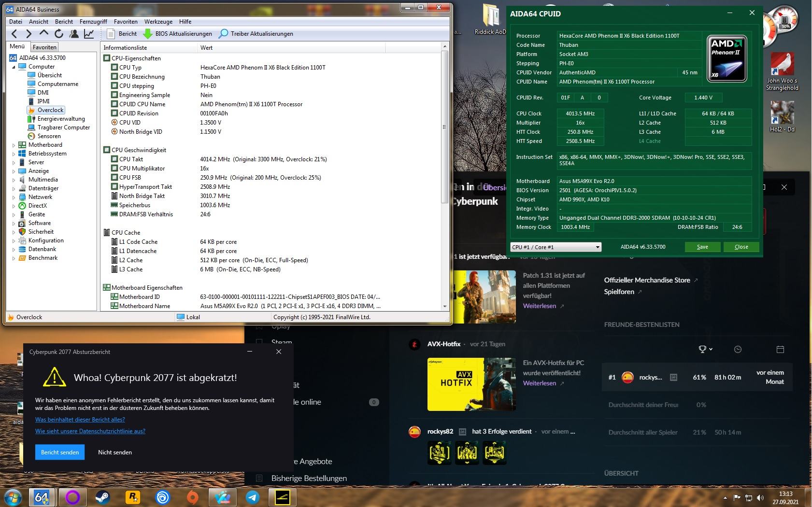Select Sensoren in the tree

click(49, 136)
